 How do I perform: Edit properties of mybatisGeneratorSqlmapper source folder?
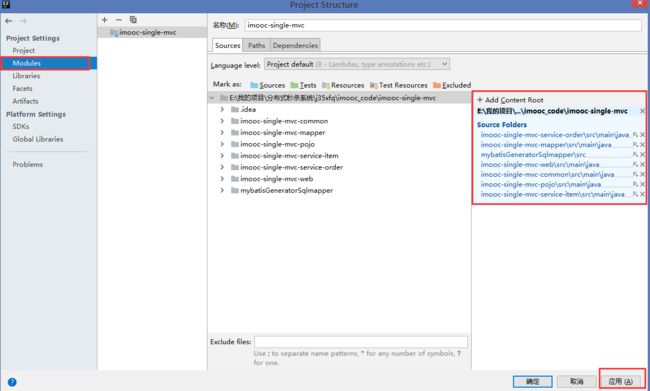point(635,155)
